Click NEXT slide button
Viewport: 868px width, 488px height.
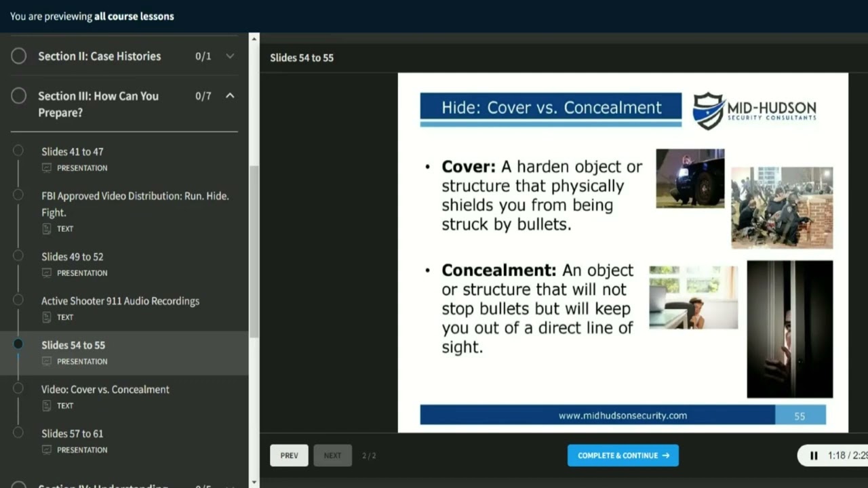click(x=332, y=455)
